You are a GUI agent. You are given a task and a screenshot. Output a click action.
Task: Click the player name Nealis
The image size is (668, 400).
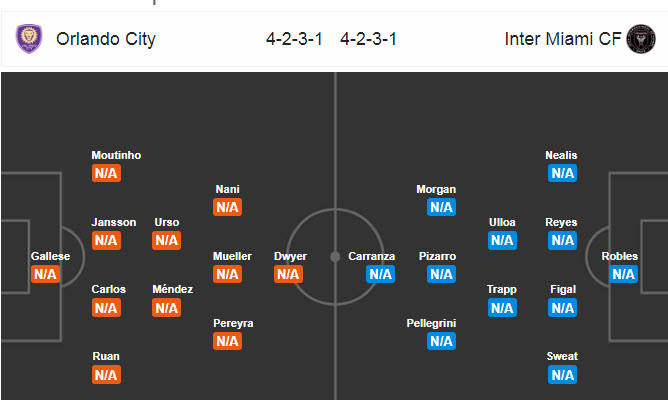[x=561, y=155]
